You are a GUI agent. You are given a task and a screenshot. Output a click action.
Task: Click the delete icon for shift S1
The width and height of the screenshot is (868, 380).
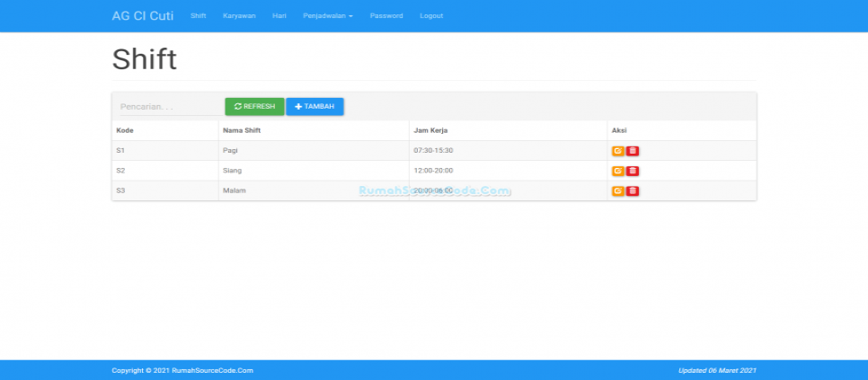(x=633, y=151)
